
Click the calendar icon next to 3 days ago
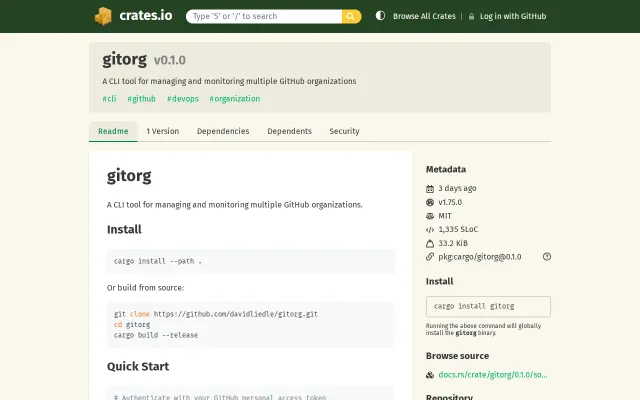click(x=430, y=189)
